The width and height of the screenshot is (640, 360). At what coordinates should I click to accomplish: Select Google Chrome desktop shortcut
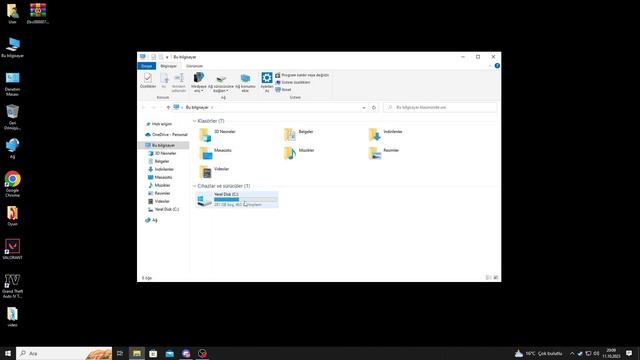[x=12, y=184]
